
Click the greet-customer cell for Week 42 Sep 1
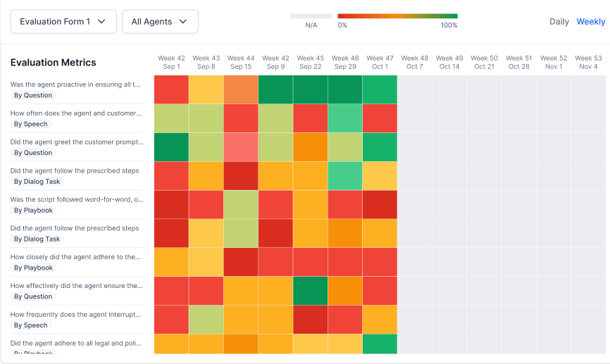point(171,147)
